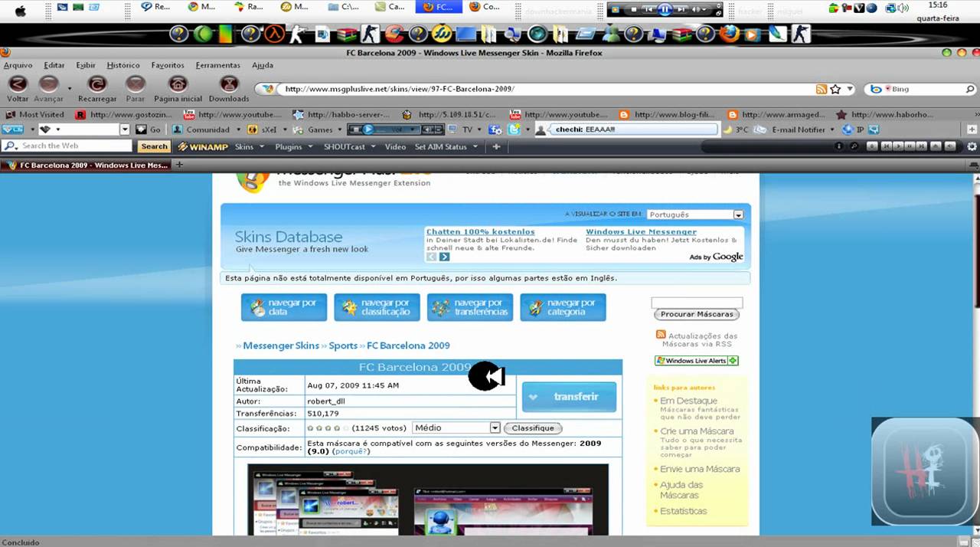Click the Winamp toolbar Search button
Image resolution: width=980 pixels, height=547 pixels.
[x=154, y=146]
